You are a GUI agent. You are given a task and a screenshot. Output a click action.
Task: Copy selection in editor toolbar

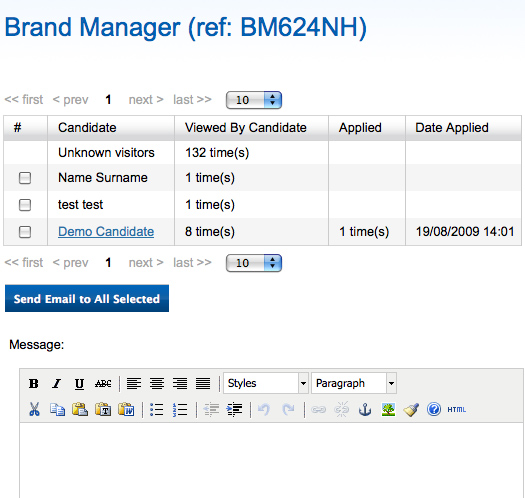point(57,409)
